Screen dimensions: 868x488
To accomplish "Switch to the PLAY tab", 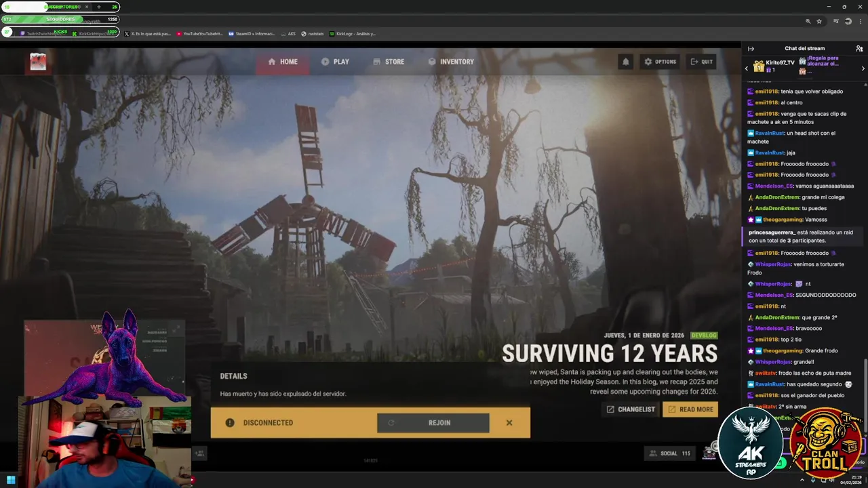I will [335, 62].
